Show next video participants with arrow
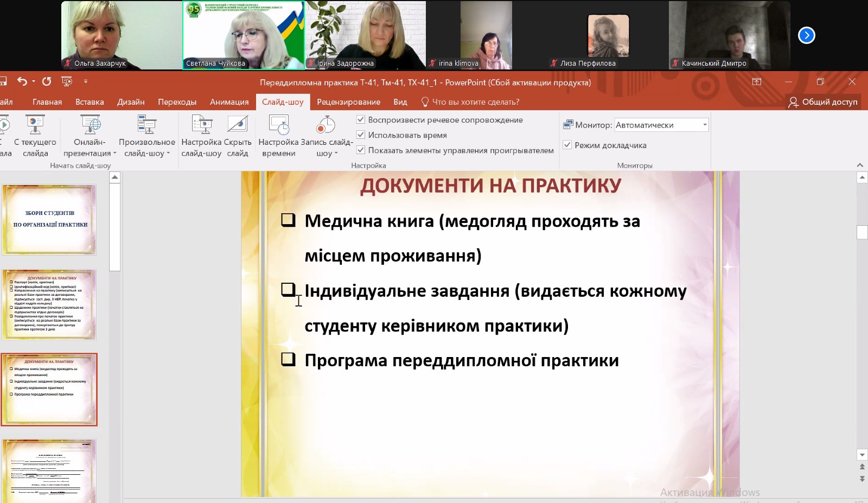Image resolution: width=868 pixels, height=503 pixels. [x=806, y=35]
